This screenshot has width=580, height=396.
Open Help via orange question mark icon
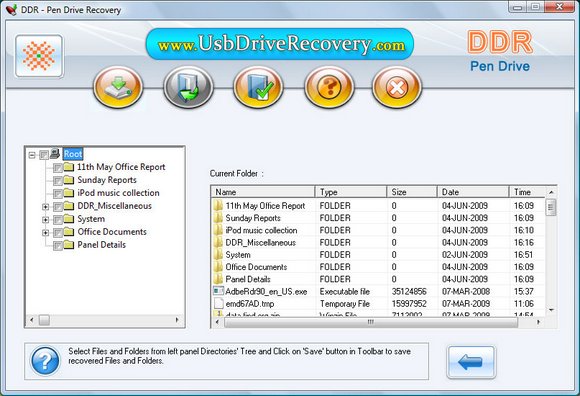click(329, 87)
